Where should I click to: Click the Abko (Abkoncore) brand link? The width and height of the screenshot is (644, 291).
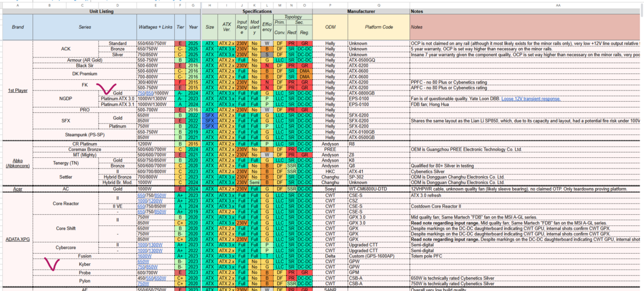coord(17,163)
